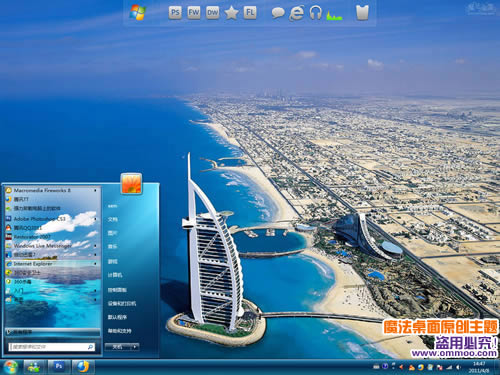The width and height of the screenshot is (500, 375).
Task: Launch the PS dock icon
Action: click(x=175, y=13)
